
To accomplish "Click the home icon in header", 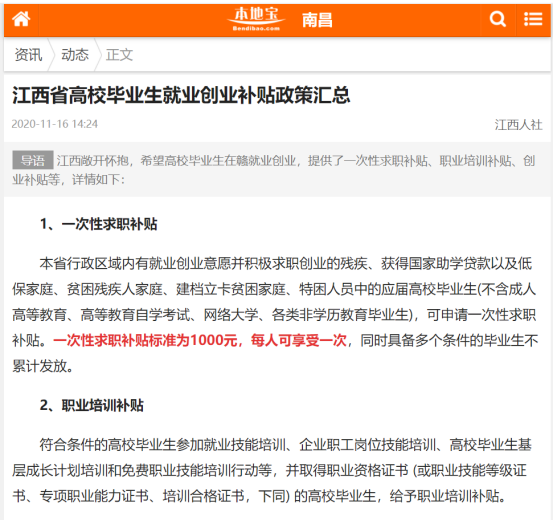I will [x=21, y=19].
